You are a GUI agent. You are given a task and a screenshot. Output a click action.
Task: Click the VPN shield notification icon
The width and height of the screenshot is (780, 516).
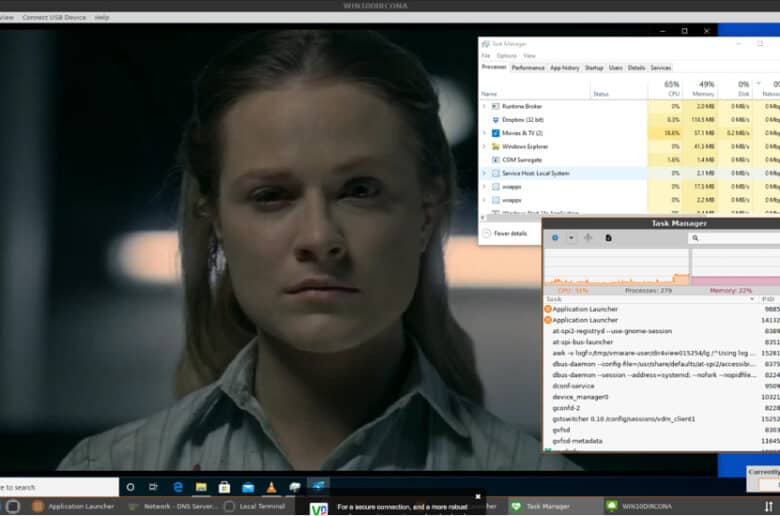pos(319,509)
